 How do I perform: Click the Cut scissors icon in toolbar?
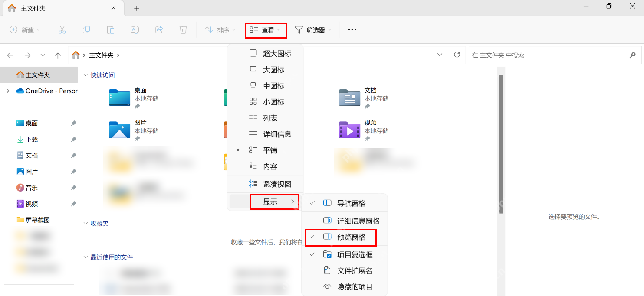click(62, 29)
